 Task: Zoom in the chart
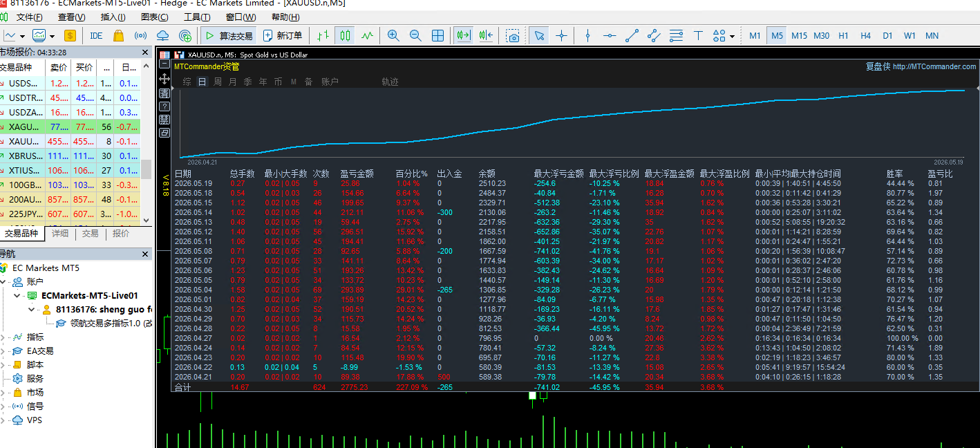(x=393, y=35)
